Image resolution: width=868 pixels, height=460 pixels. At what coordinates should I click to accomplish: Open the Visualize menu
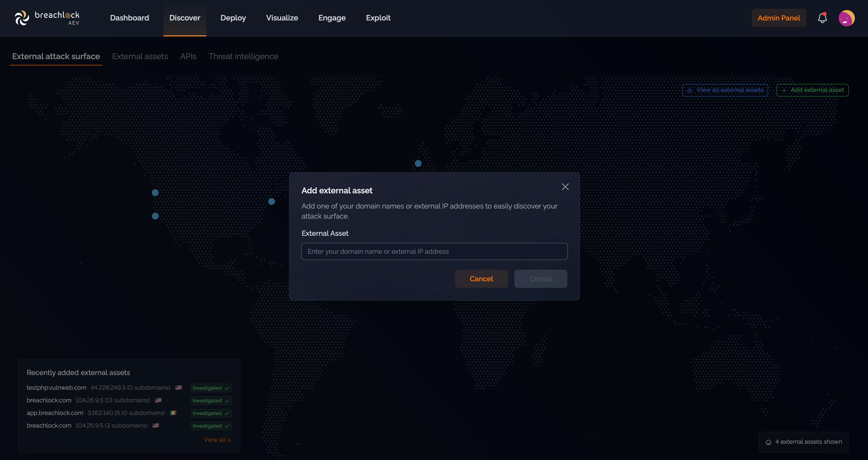click(282, 18)
